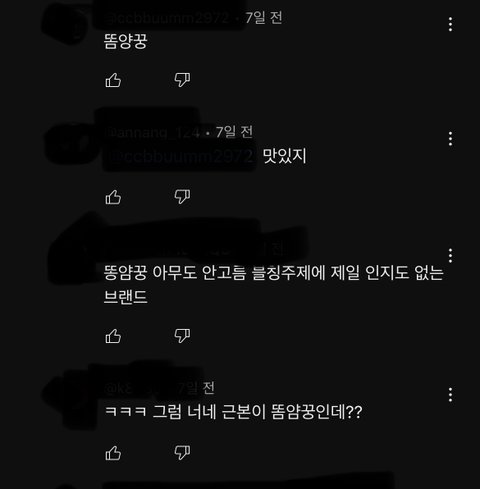Open three-dot menu for '맛있지' comment
Screen dimensions: 480x489
(x=450, y=139)
